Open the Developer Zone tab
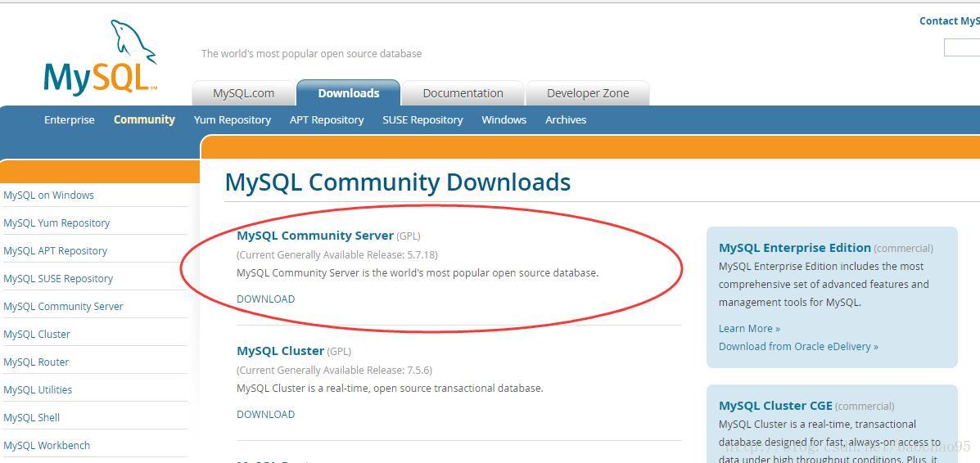 pos(588,93)
